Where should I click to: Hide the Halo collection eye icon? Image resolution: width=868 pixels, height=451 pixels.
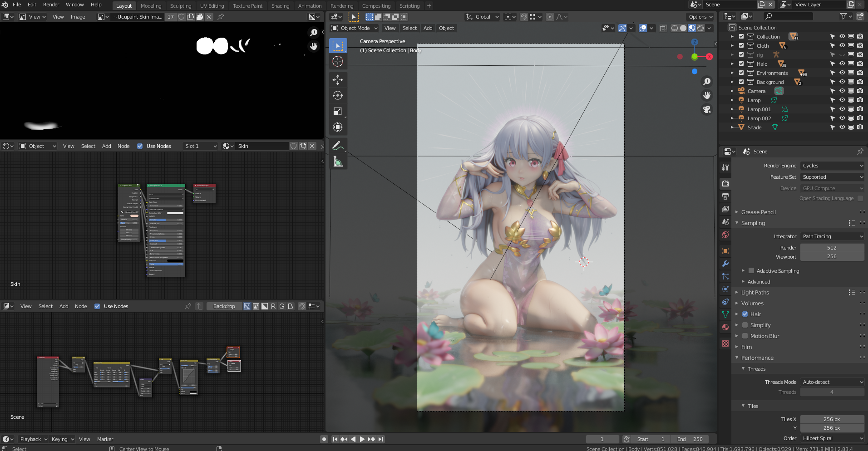842,64
